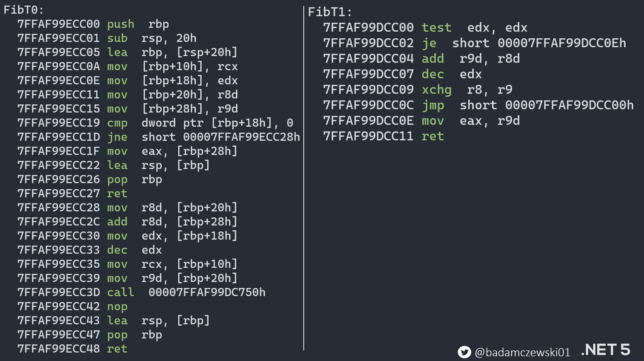Click the jne short target 00007FFAF99ECC28h
Image resolution: width=644 pixels, height=361 pixels.
[241, 137]
